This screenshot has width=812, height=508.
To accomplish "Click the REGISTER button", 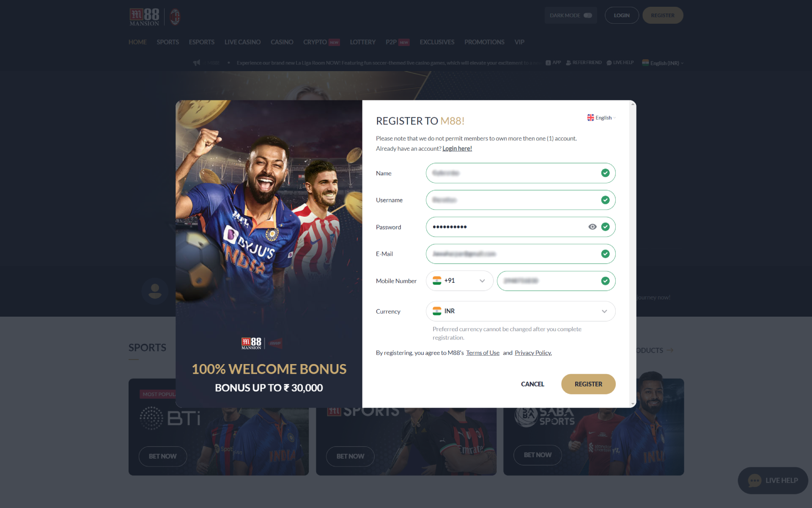I will click(587, 384).
